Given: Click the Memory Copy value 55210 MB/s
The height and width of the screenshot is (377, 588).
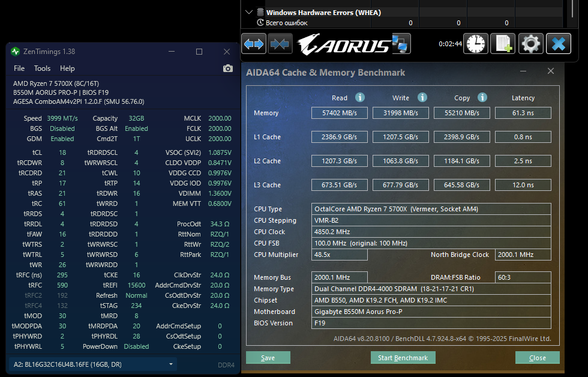Looking at the screenshot, I should pyautogui.click(x=461, y=113).
